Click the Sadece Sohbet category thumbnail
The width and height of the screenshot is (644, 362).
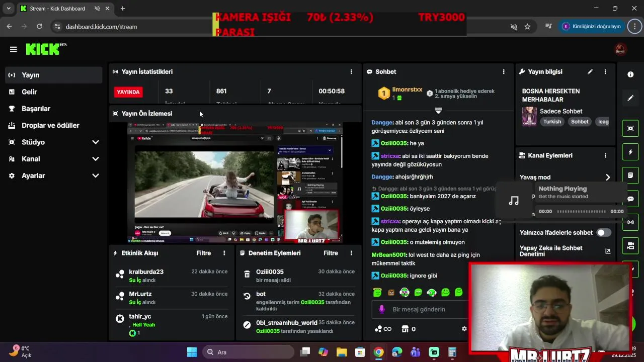[529, 116]
